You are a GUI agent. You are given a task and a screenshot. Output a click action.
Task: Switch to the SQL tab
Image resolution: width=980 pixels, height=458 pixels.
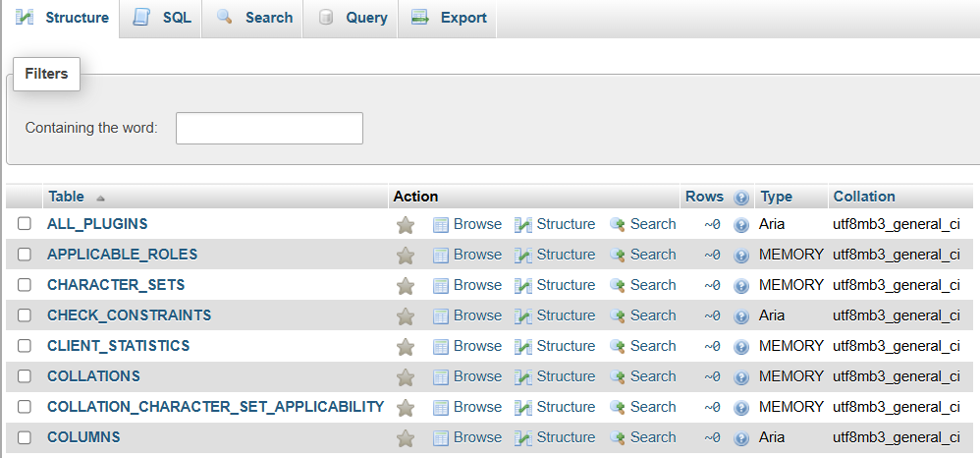[x=161, y=18]
